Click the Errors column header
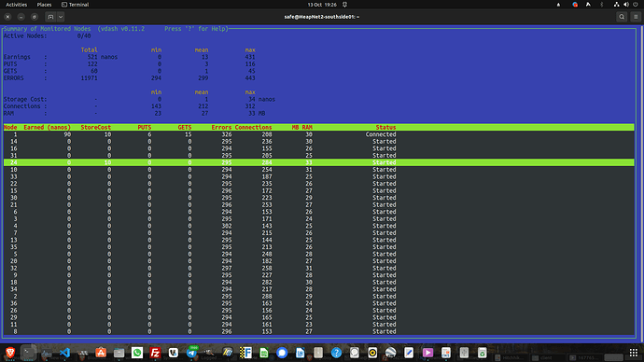This screenshot has width=644, height=362. tap(221, 127)
